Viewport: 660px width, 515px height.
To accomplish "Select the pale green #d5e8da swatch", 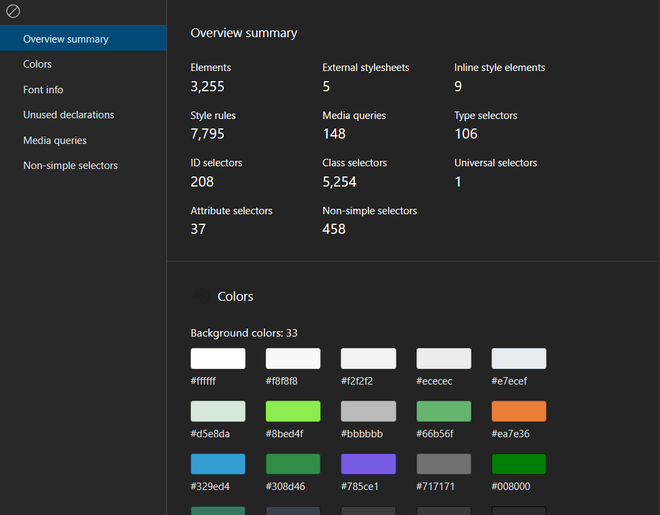I will coord(218,411).
